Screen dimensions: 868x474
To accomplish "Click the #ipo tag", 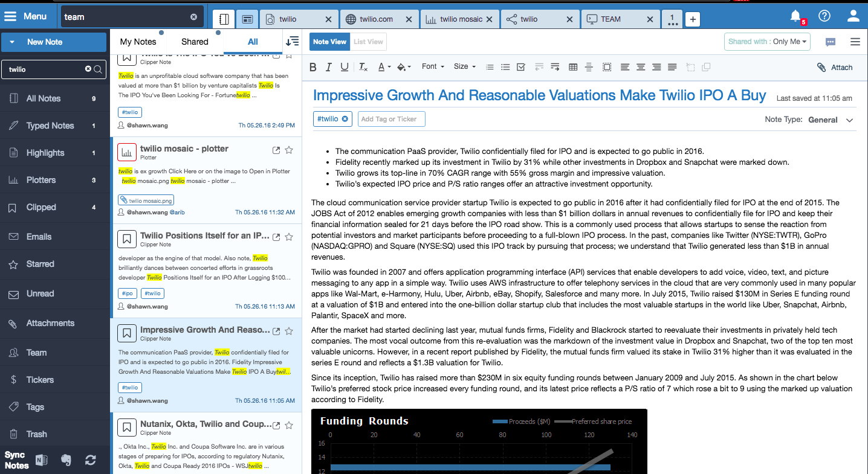I will tap(127, 293).
